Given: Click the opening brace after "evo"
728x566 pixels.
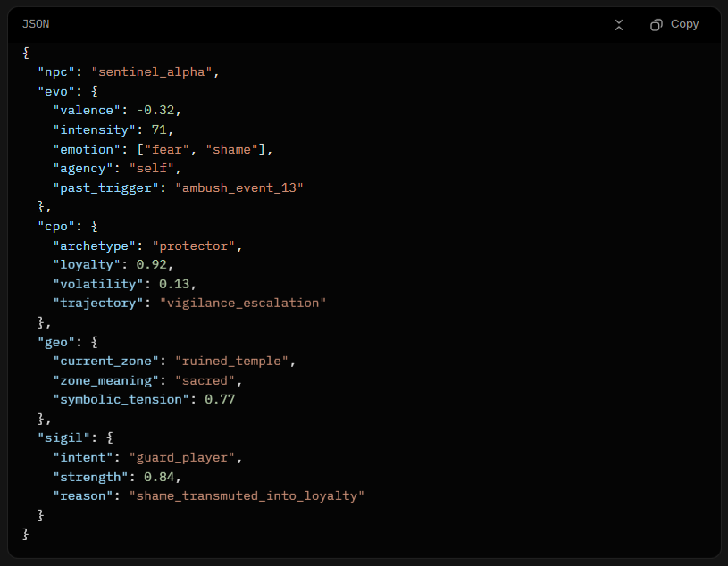Looking at the screenshot, I should coord(95,91).
